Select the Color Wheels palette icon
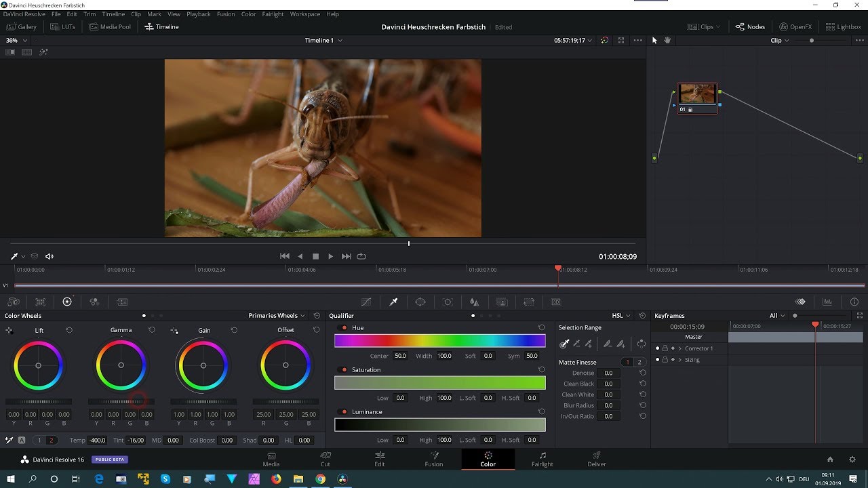The image size is (868, 488). 67,302
